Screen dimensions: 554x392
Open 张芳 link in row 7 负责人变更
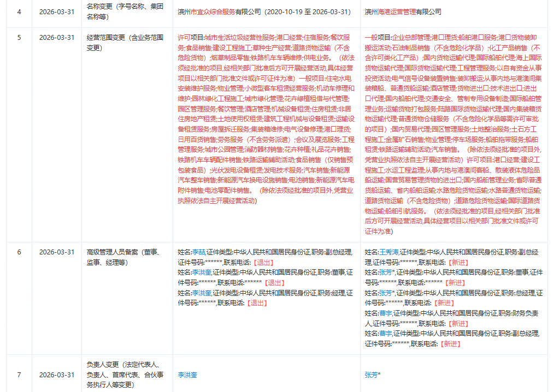tap(372, 375)
